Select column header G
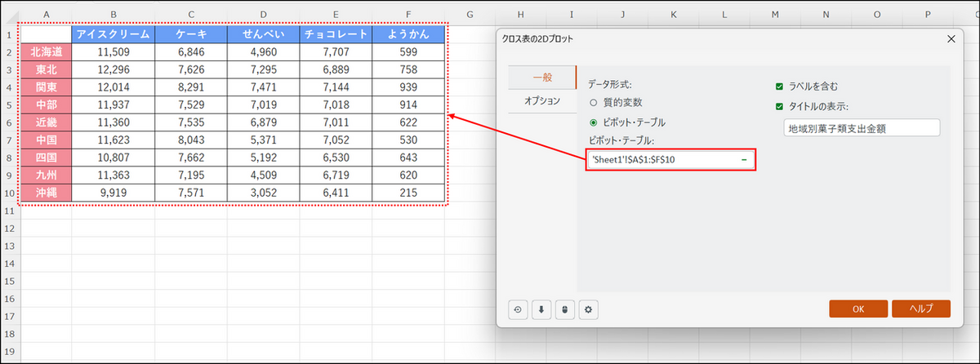 471,14
